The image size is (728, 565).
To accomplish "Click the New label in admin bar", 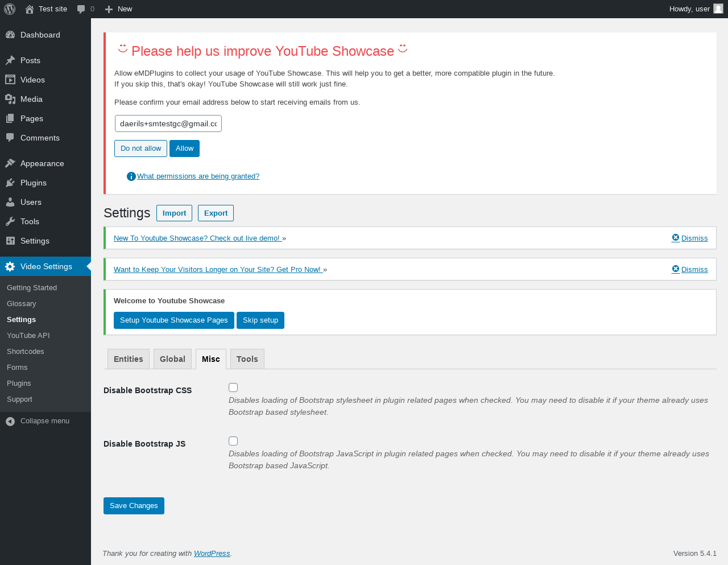I will tap(125, 9).
